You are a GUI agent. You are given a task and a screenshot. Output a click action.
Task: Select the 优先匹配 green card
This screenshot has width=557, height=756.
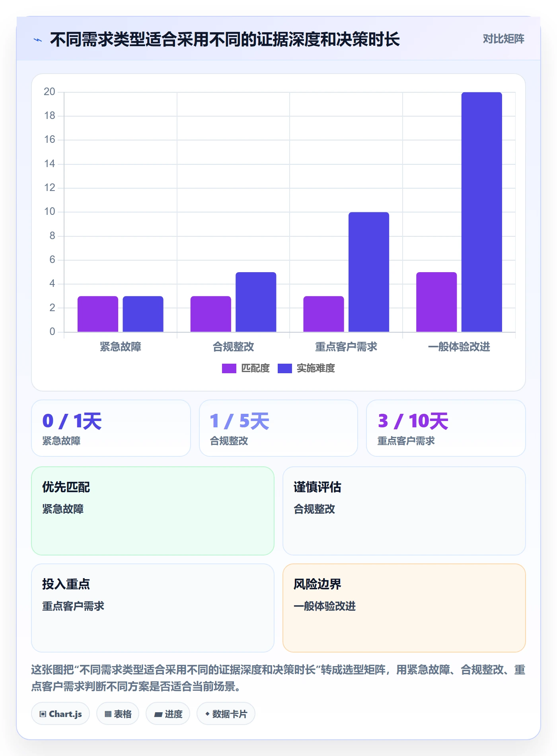tap(153, 511)
